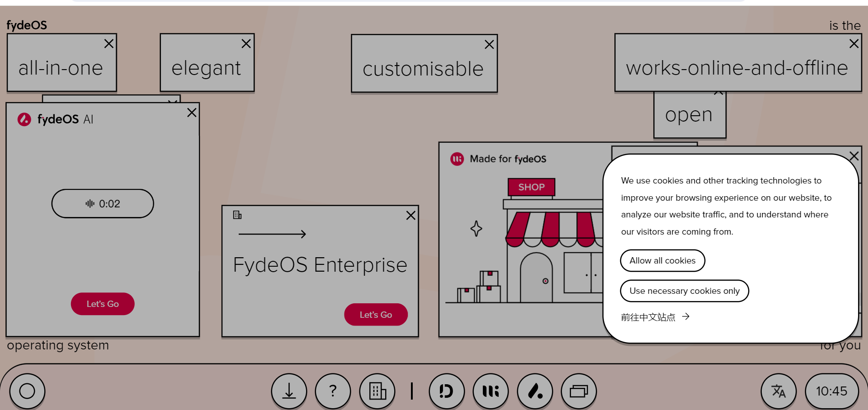Click the stacked windows icon in shelf
868x410 pixels.
[579, 391]
